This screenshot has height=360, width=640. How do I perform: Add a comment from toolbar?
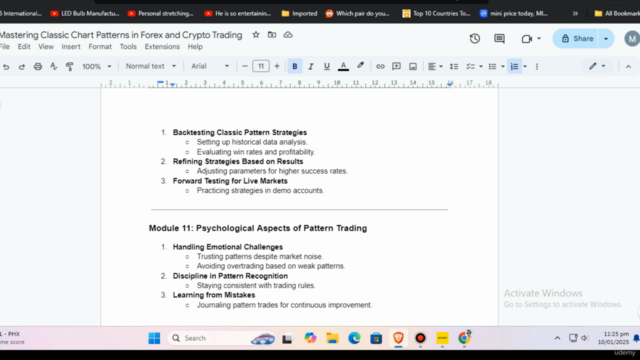coord(396,67)
